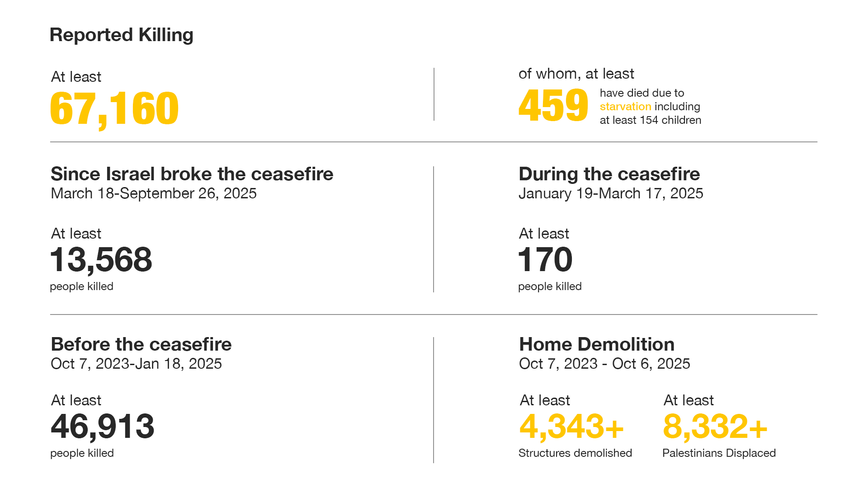Click the yellow 459 starvation number
This screenshot has height=488, width=868.
pos(553,106)
